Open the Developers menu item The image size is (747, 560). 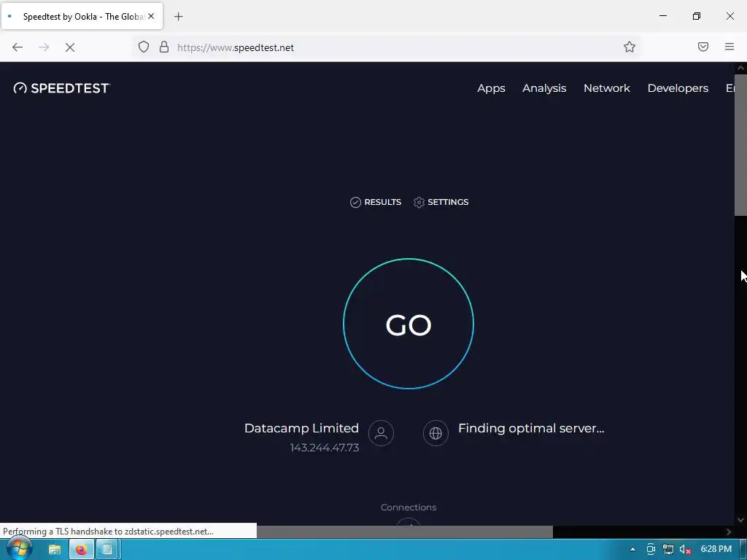pyautogui.click(x=678, y=88)
